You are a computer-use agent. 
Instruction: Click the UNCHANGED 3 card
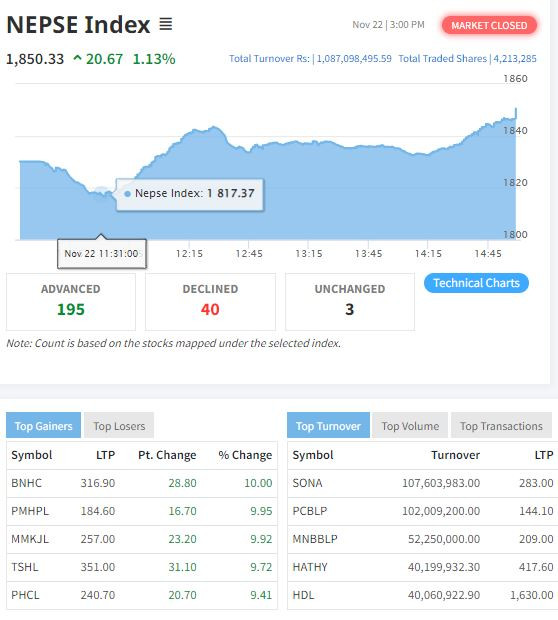click(x=350, y=301)
